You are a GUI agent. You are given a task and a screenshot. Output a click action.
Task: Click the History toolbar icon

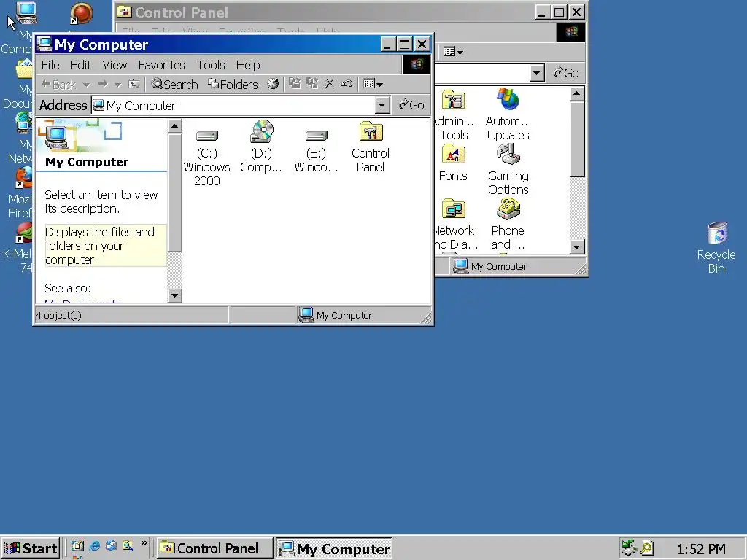[x=273, y=85]
